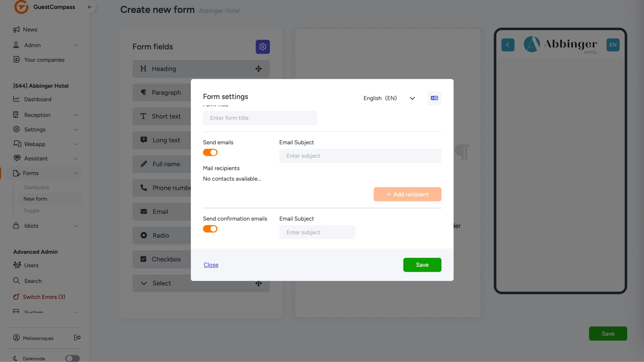The height and width of the screenshot is (362, 644).
Task: Click the Paragraph pilcrow field icon
Action: [143, 92]
